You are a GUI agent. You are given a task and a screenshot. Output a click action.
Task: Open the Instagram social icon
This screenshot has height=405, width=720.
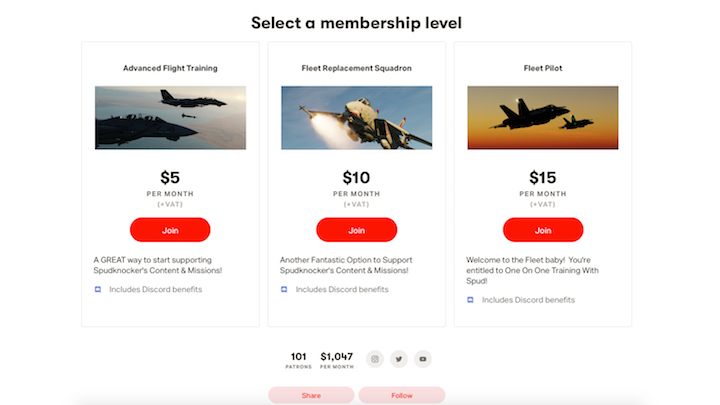coord(375,359)
